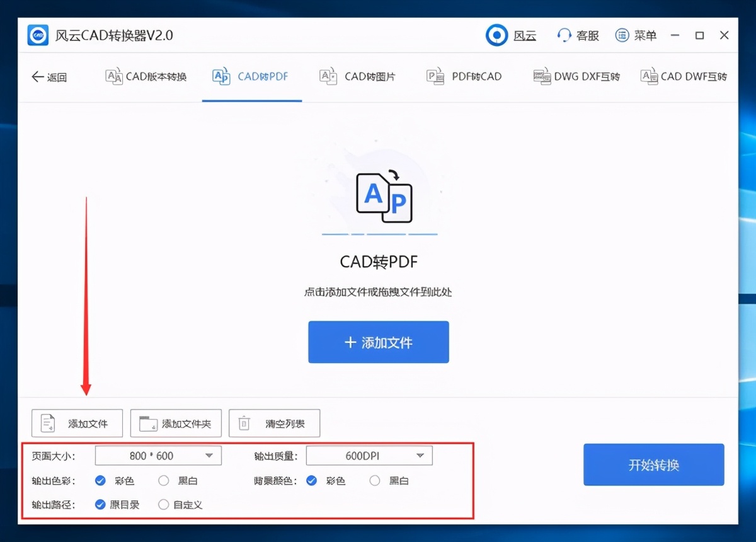Select the 原目录 radio toggle

tap(100, 504)
